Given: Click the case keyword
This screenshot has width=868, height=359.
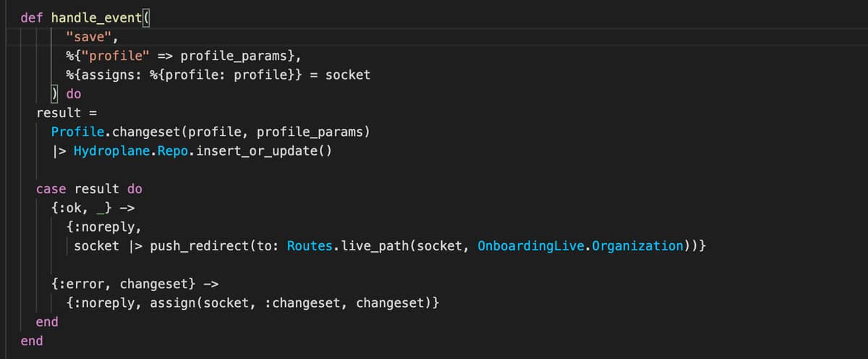Looking at the screenshot, I should click(x=51, y=189).
